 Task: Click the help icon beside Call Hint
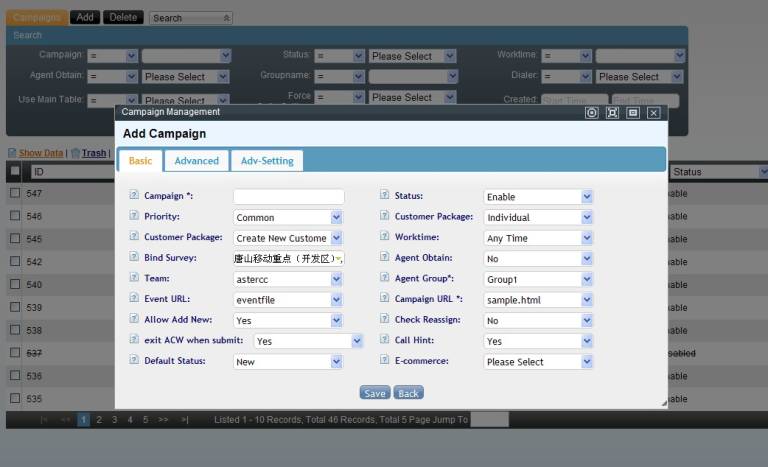click(x=385, y=340)
